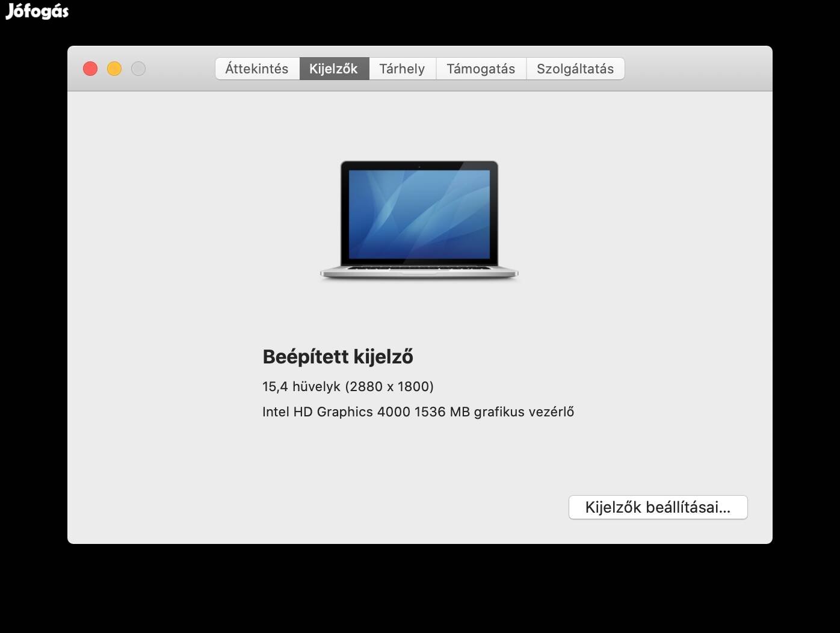Viewport: 840px width, 633px height.
Task: Click the Jófogás watermark logo
Action: point(37,11)
